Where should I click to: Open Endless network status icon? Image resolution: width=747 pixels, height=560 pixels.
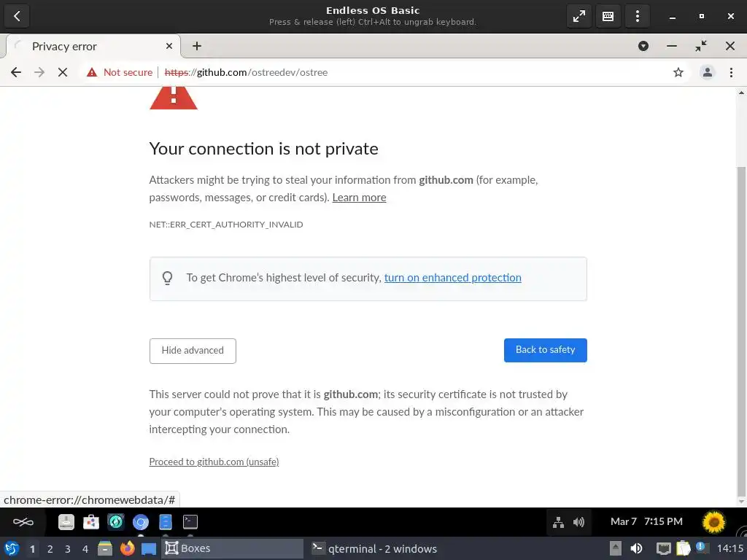coord(558,522)
